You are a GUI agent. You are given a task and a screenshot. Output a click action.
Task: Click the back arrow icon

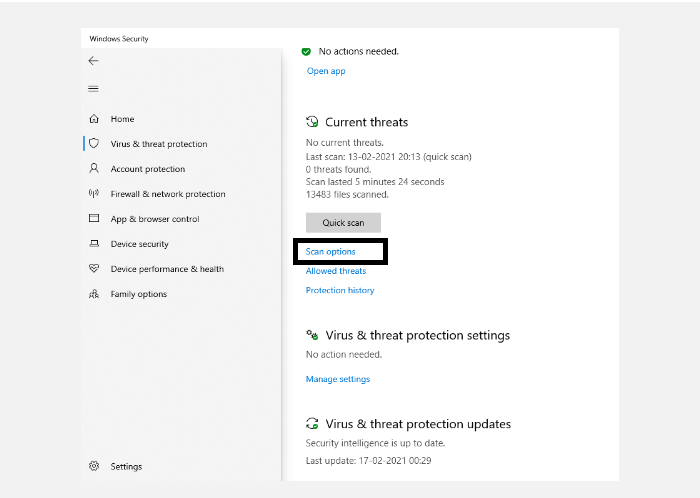[93, 61]
